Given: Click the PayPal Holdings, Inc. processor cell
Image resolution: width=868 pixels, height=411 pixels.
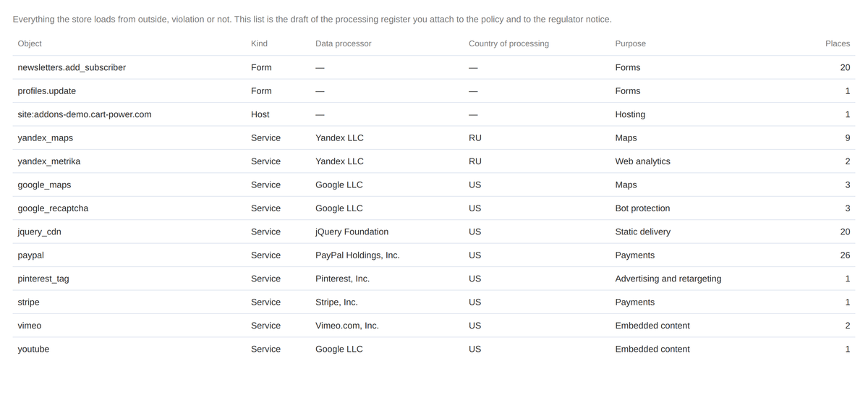Looking at the screenshot, I should [357, 255].
